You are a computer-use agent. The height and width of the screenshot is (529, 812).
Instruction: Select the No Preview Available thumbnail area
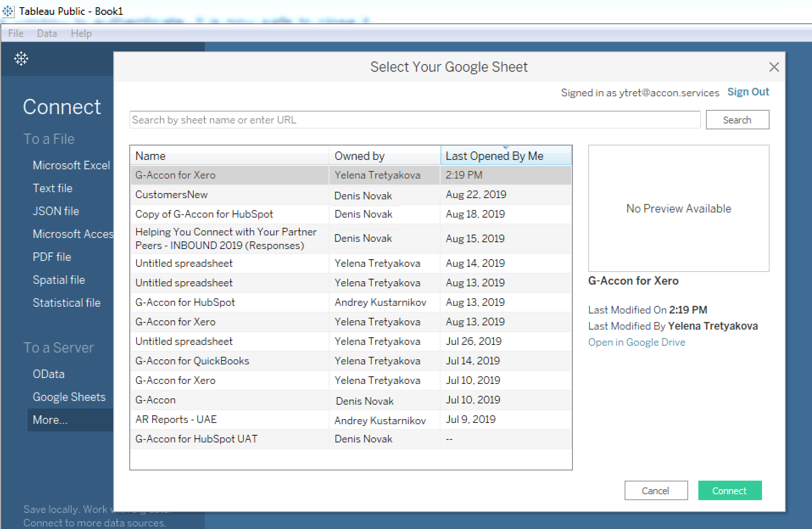tap(678, 208)
